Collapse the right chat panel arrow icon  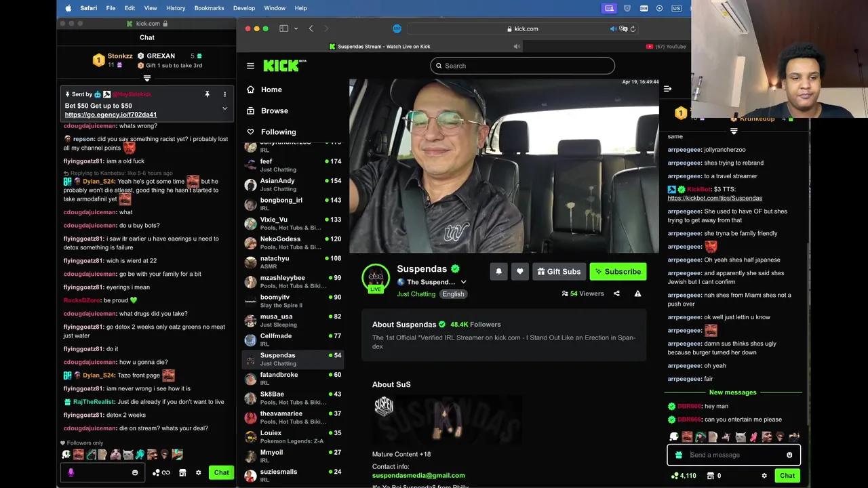point(667,89)
